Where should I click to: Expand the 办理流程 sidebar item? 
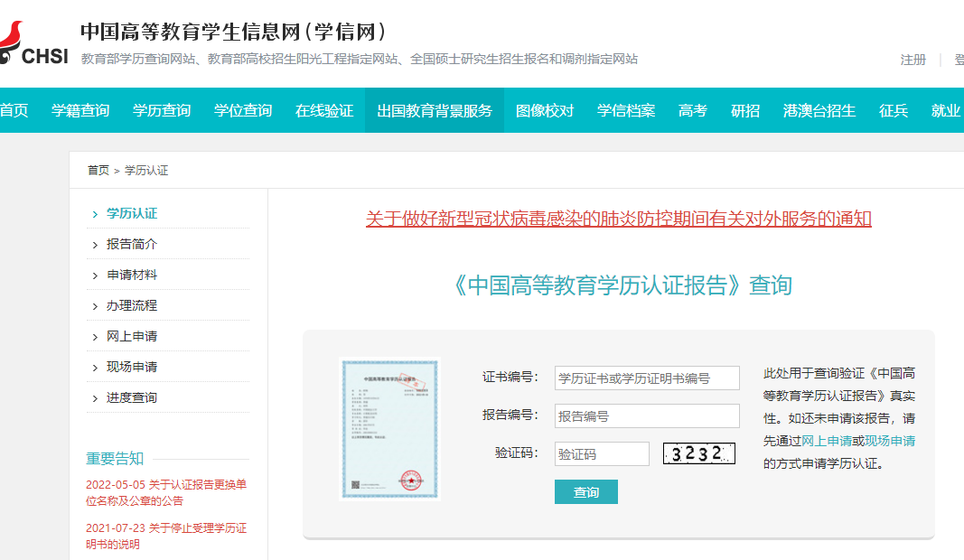(132, 305)
